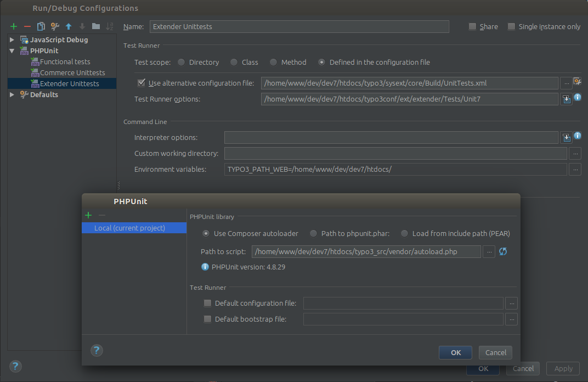The width and height of the screenshot is (588, 382).
Task: Copy the selected run configuration
Action: point(41,26)
